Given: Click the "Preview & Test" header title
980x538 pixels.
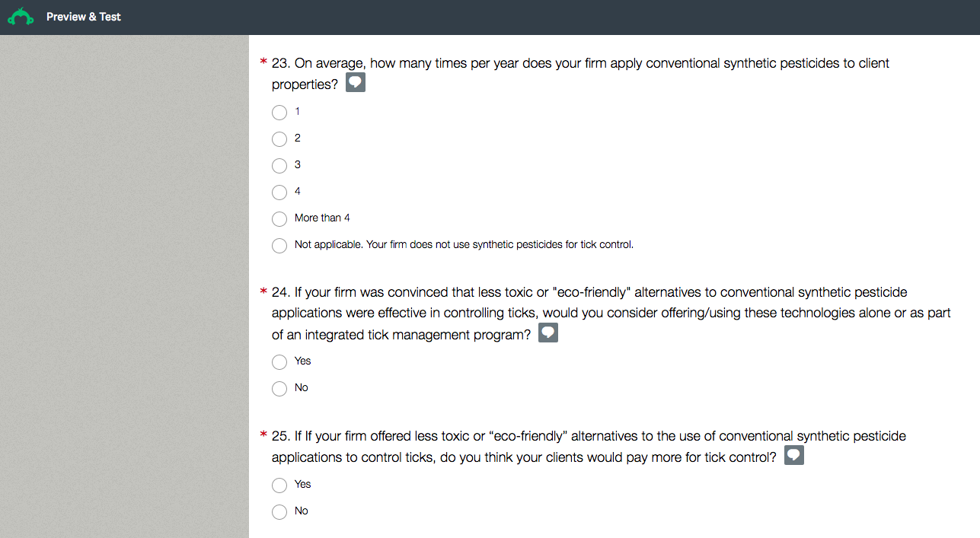Looking at the screenshot, I should coord(84,17).
